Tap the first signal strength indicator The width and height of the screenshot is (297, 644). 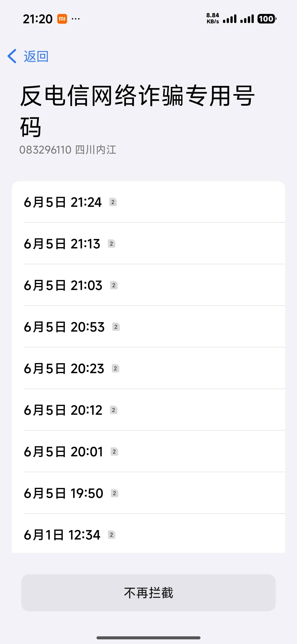pyautogui.click(x=229, y=19)
